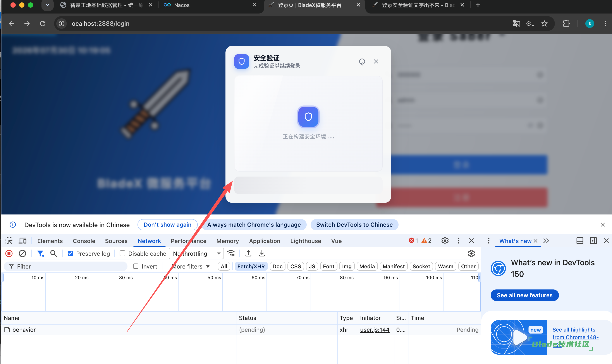Show the warnings count badge
The width and height of the screenshot is (612, 364).
pyautogui.click(x=426, y=241)
